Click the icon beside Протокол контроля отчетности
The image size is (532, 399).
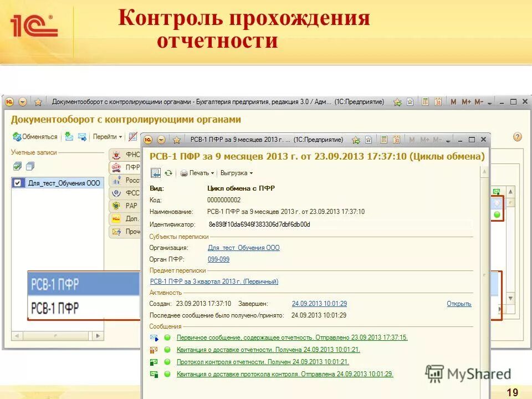pyautogui.click(x=154, y=362)
